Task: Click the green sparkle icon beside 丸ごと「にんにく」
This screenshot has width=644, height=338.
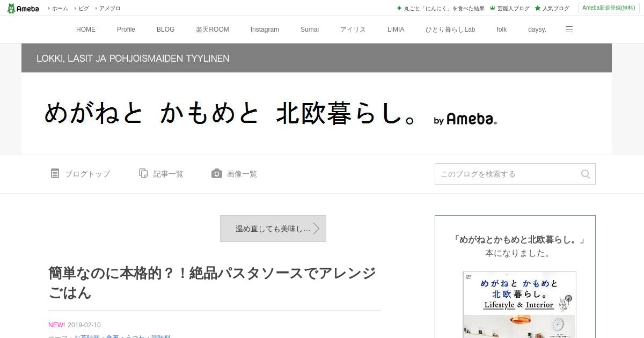Action: (399, 8)
